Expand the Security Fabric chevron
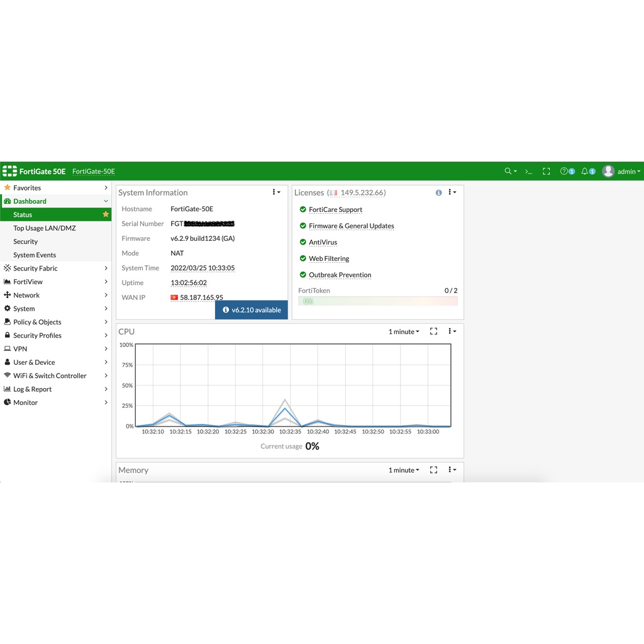Image resolution: width=644 pixels, height=644 pixels. (106, 268)
